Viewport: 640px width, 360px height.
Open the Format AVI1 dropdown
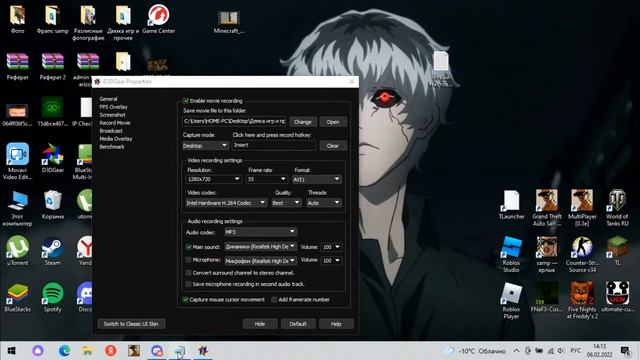pos(316,179)
